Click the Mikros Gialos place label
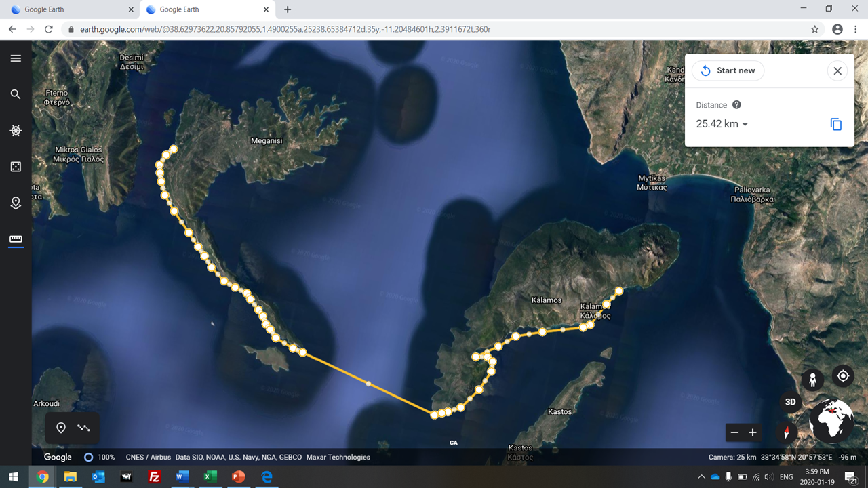This screenshot has height=488, width=868. click(79, 155)
